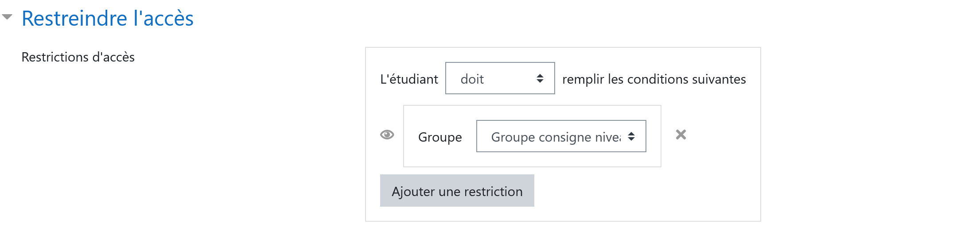Click the Restrictions d'accès label
The height and width of the screenshot is (235, 980).
click(x=78, y=57)
